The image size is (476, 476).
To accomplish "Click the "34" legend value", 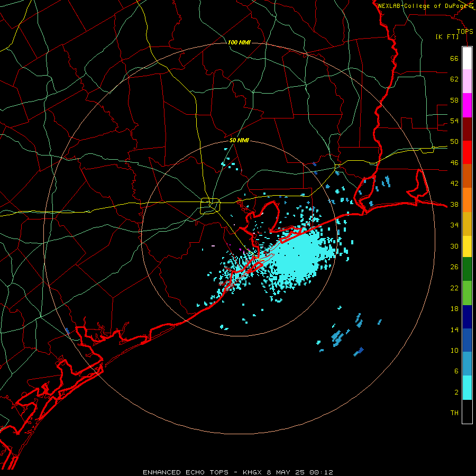I will coord(454,225).
